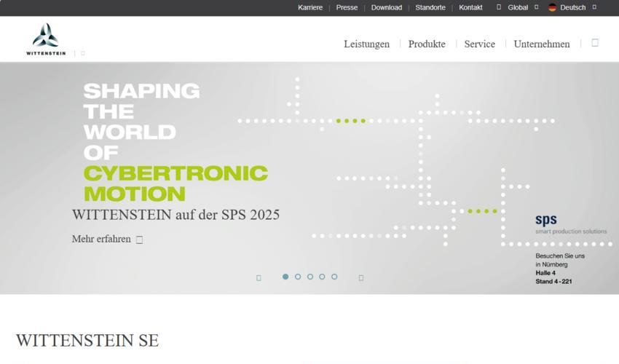
Task: Click Mehr erfahren in the banner
Action: (101, 239)
